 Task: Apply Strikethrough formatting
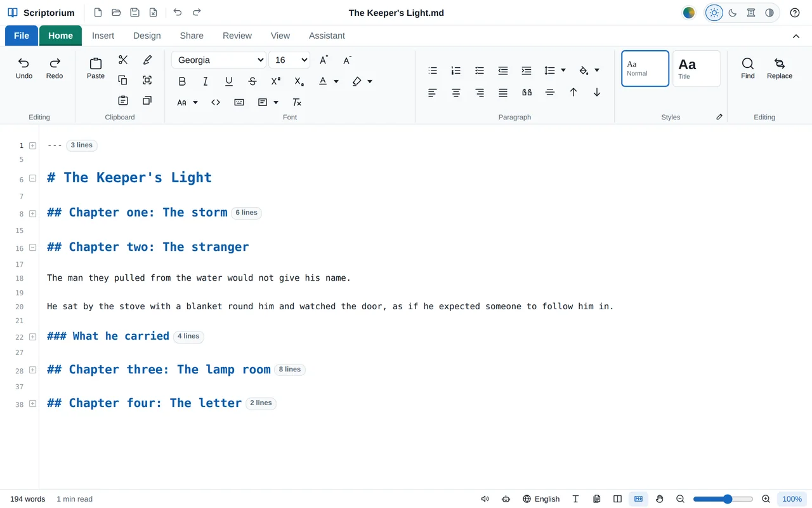[x=252, y=81]
